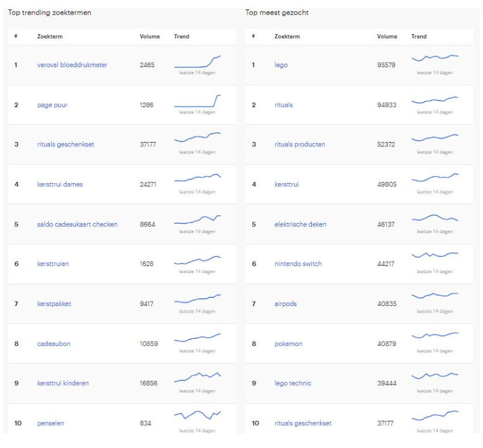
Task: Select the 'kersttrui dames' search term
Action: pos(60,184)
